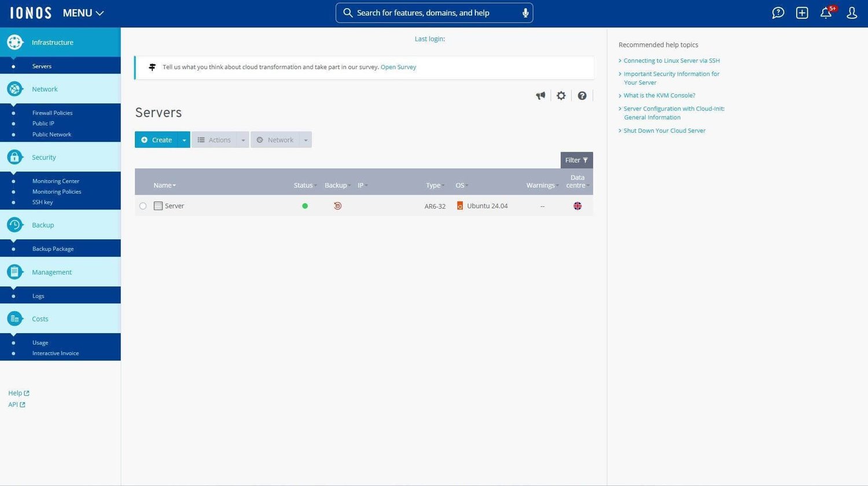The width and height of the screenshot is (868, 486).
Task: Open the Network button dropdown arrow
Action: click(306, 140)
